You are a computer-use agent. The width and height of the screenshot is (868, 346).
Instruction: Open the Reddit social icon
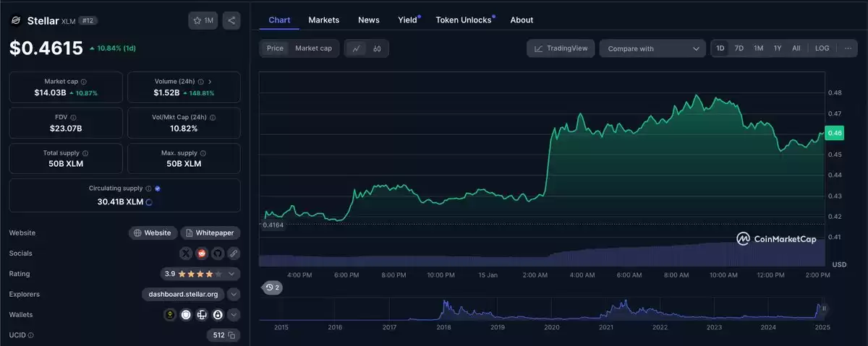click(202, 254)
